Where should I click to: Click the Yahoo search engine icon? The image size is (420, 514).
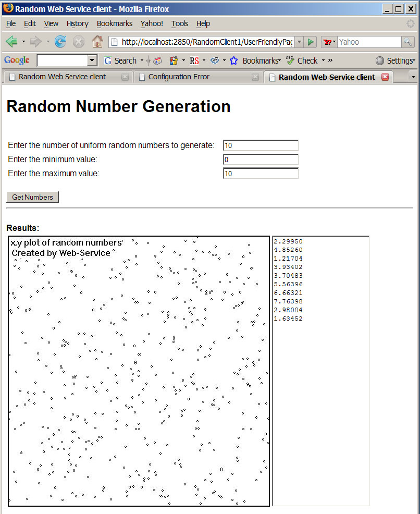[327, 42]
